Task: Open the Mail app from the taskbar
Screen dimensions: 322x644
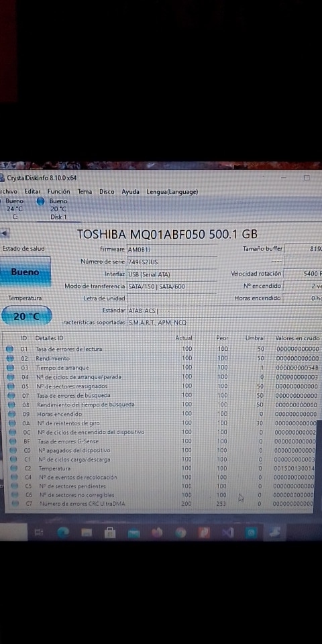Action: [133, 533]
